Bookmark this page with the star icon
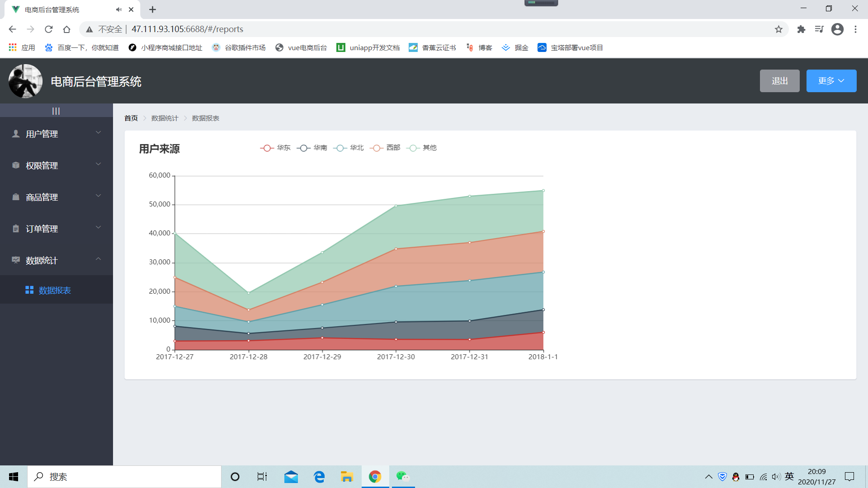The height and width of the screenshot is (488, 868). coord(778,29)
